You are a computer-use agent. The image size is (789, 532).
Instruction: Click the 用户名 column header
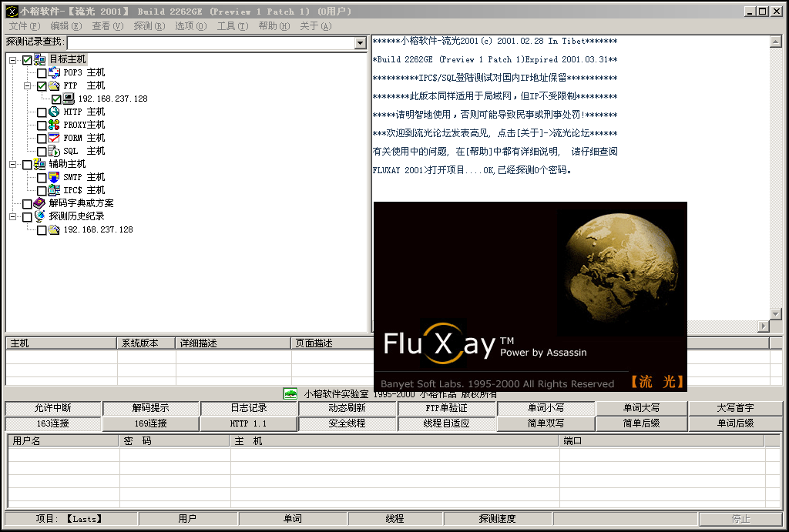[x=63, y=440]
